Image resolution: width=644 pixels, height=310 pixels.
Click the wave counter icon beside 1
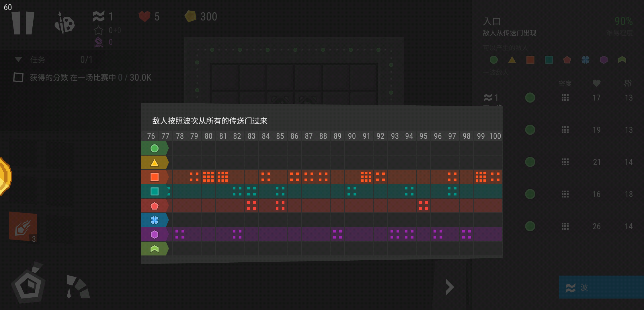[x=98, y=16]
